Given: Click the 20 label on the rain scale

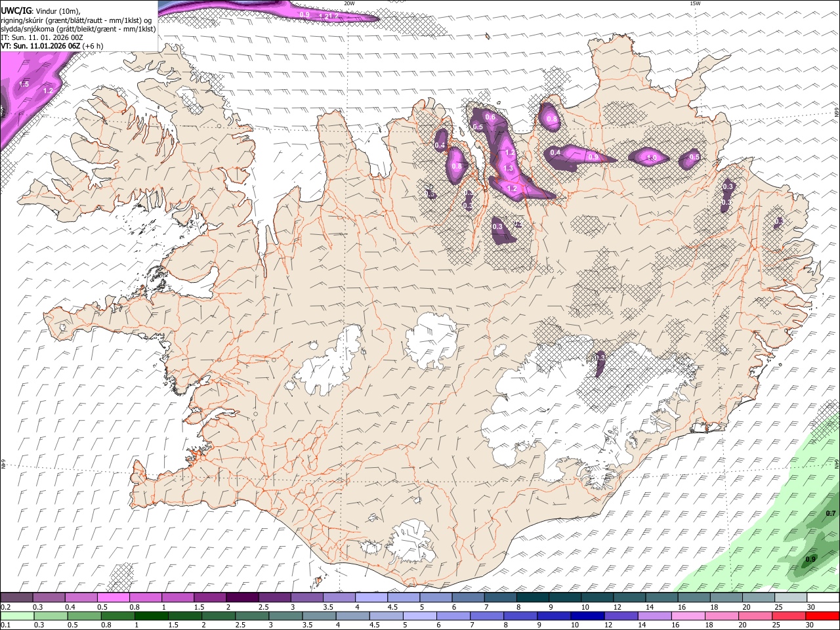Looking at the screenshot, I should click(744, 625).
